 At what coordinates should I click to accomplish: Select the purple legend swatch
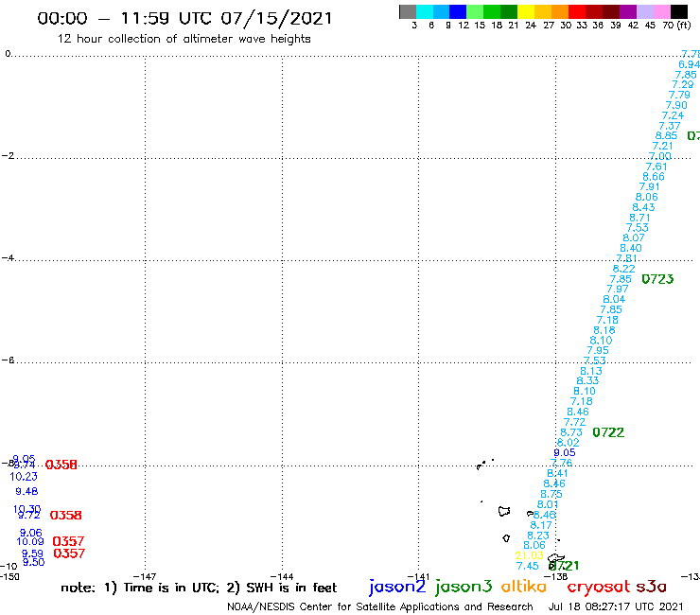point(628,11)
